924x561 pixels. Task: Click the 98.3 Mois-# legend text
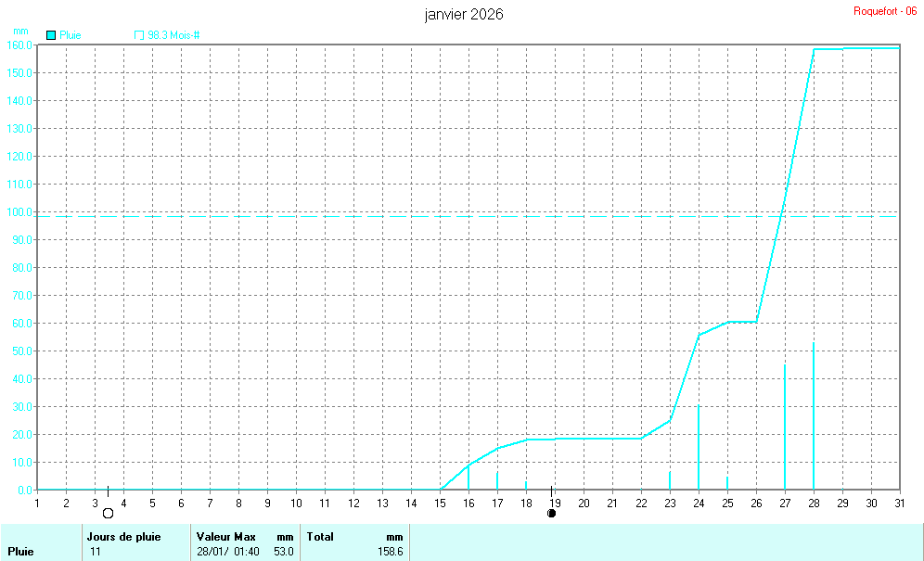[x=173, y=35]
